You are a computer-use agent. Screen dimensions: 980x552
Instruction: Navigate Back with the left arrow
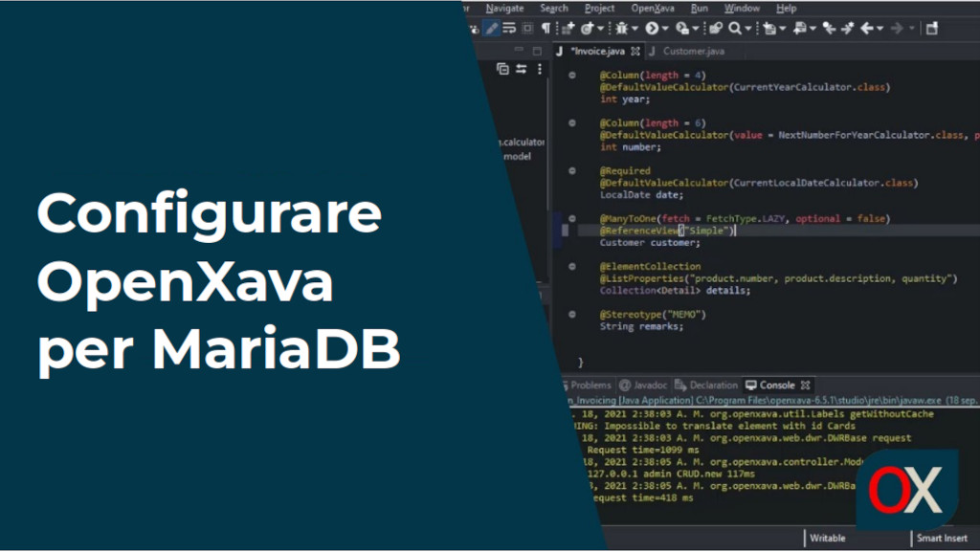pos(867,28)
